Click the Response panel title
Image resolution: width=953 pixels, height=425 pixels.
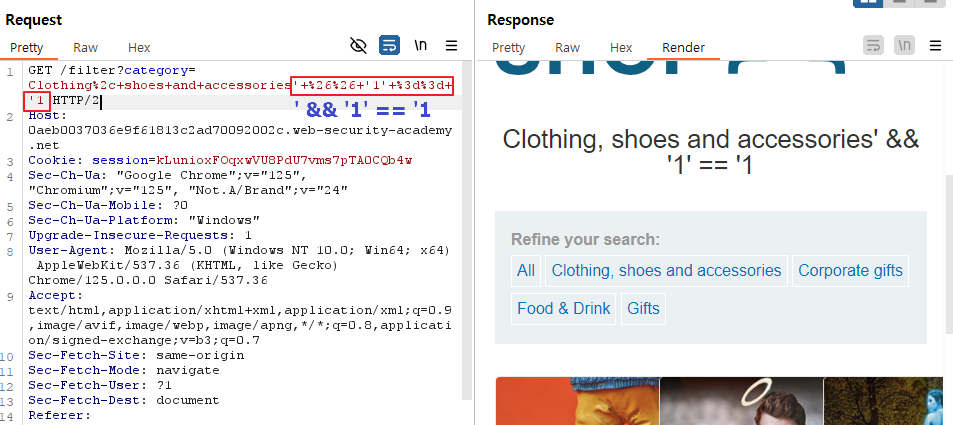coord(520,20)
